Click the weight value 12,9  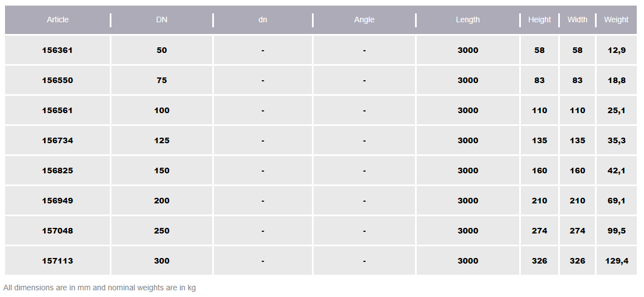click(x=617, y=50)
